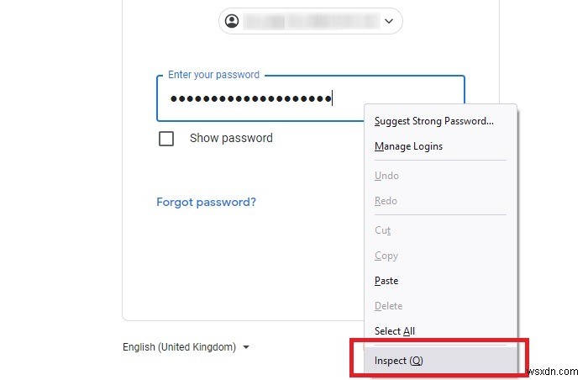Viewport: 588px width, 380px height.
Task: Choose Suggest Strong Password from context menu
Action: point(433,121)
